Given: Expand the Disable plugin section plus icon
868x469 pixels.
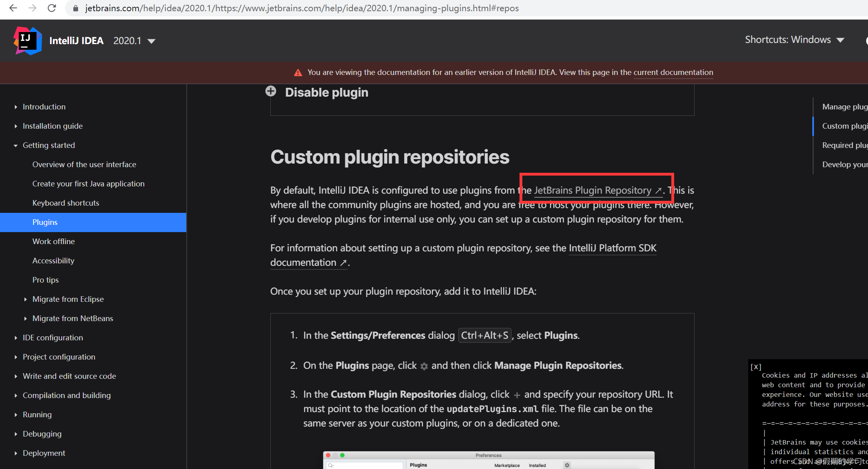Looking at the screenshot, I should coord(271,91).
